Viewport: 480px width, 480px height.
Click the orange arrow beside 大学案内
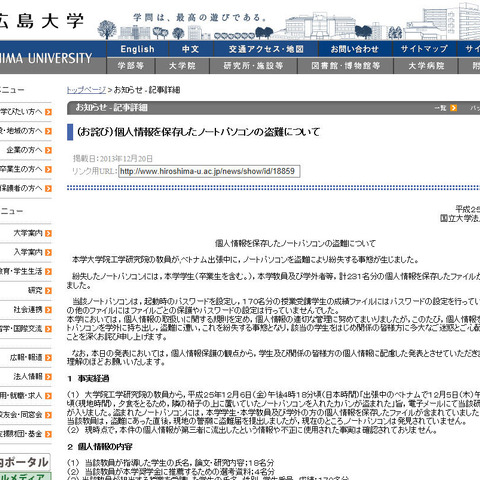[48, 233]
